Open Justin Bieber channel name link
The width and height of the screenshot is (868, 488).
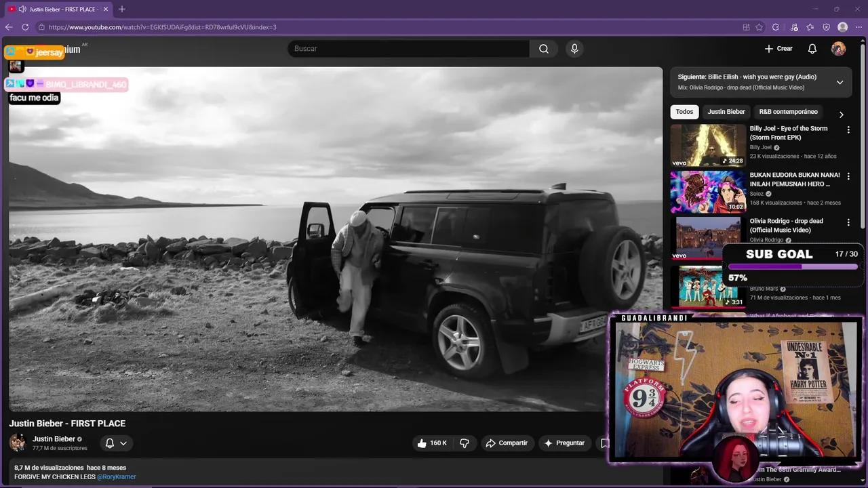[x=54, y=439]
